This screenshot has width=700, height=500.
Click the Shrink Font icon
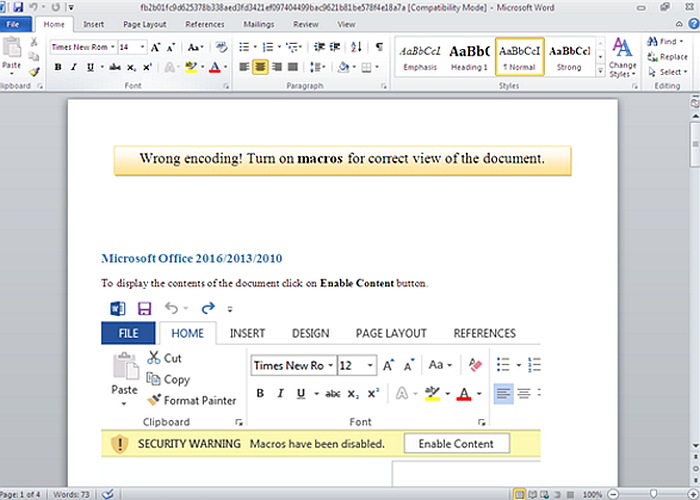171,47
